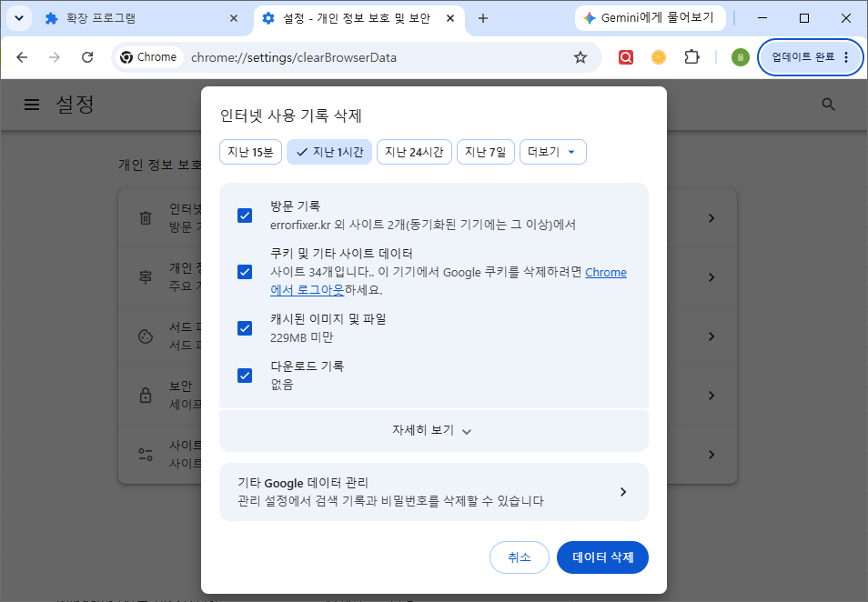Image resolution: width=868 pixels, height=602 pixels.
Task: Click the back navigation arrow
Action: [22, 57]
